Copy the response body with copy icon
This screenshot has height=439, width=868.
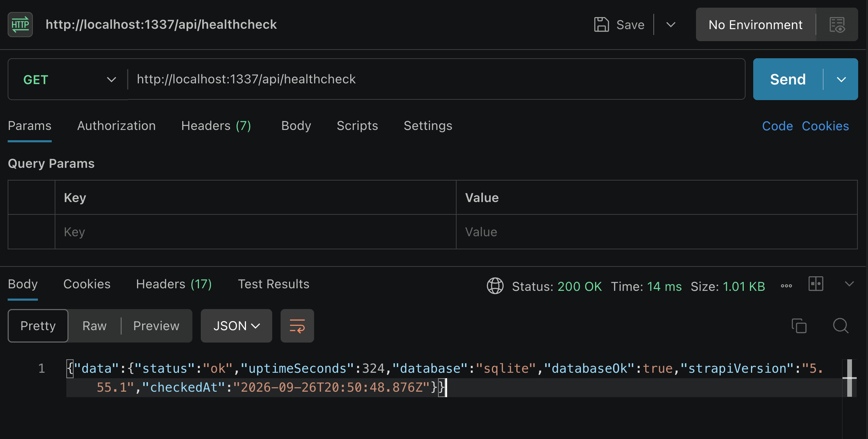click(x=799, y=326)
